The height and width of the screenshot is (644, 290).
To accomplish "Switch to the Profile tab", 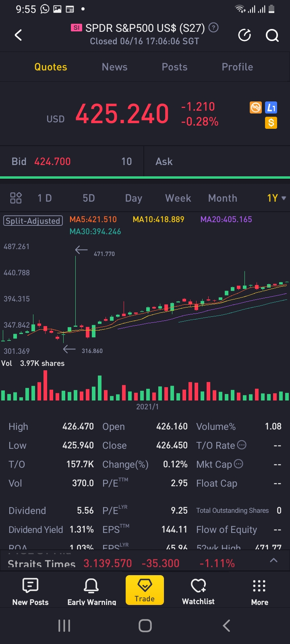I will 238,67.
